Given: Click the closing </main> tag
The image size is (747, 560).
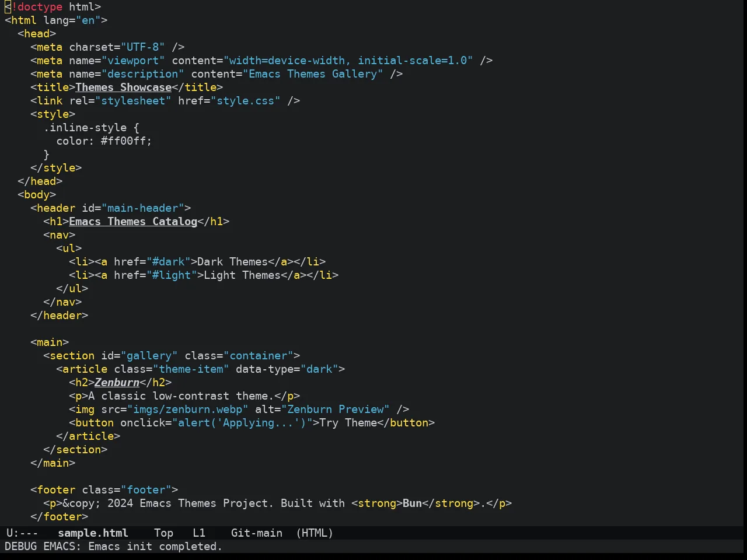Looking at the screenshot, I should coord(53,463).
